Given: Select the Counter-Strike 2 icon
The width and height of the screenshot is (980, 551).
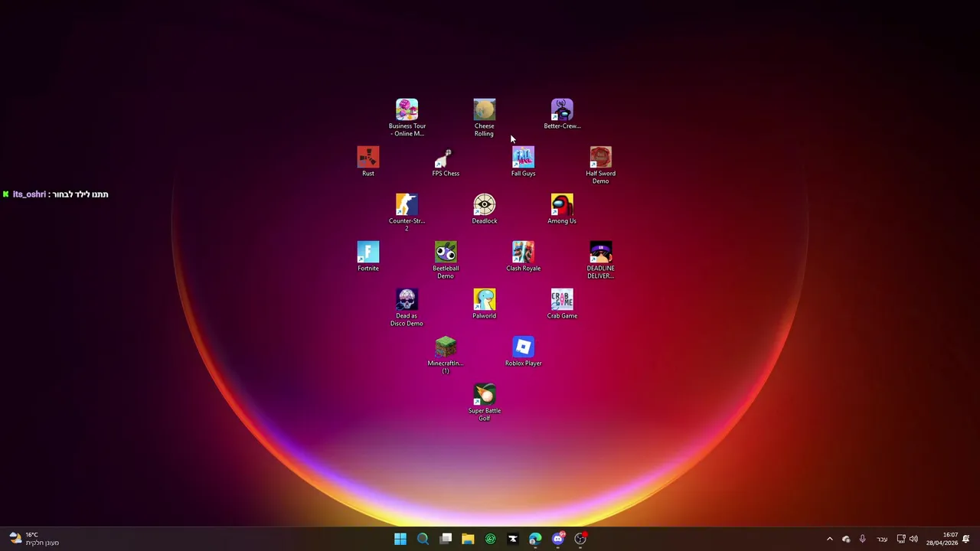Looking at the screenshot, I should (x=407, y=213).
